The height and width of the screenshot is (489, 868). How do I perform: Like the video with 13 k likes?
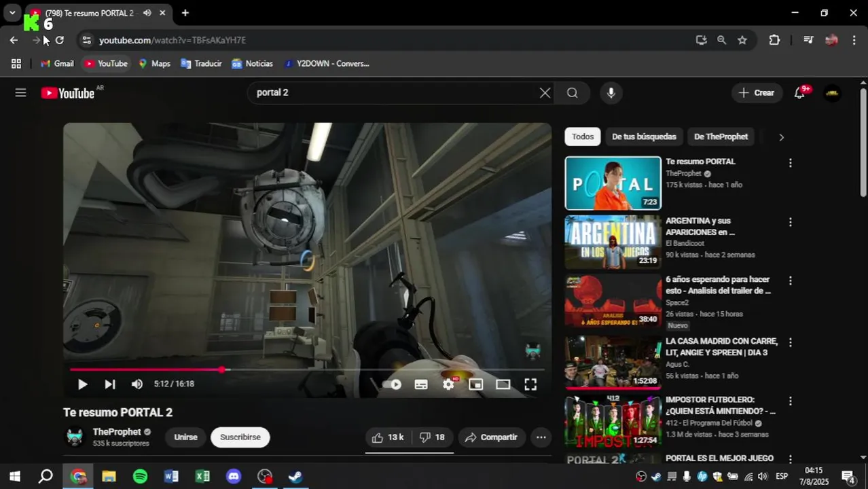point(388,437)
